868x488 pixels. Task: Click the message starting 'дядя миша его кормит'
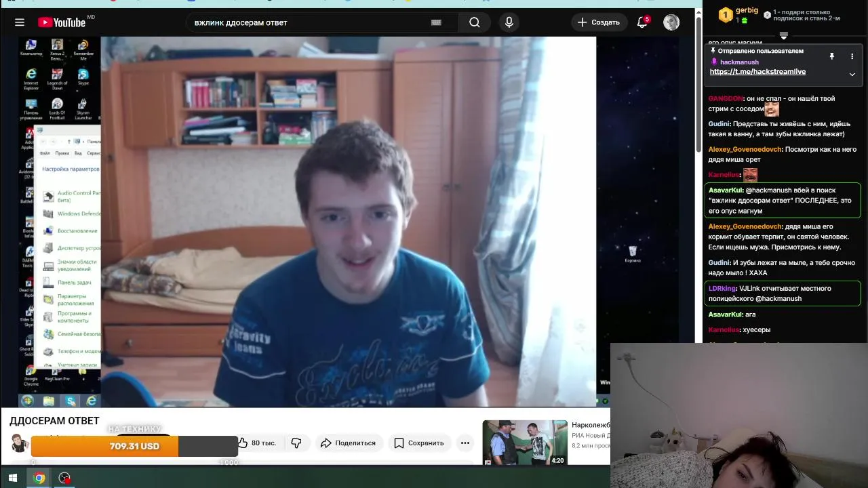778,237
